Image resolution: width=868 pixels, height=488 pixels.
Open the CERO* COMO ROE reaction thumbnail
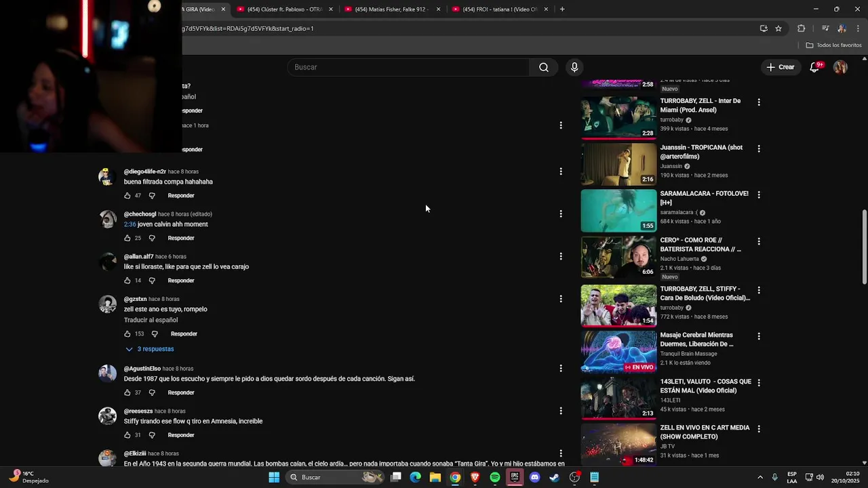point(618,257)
